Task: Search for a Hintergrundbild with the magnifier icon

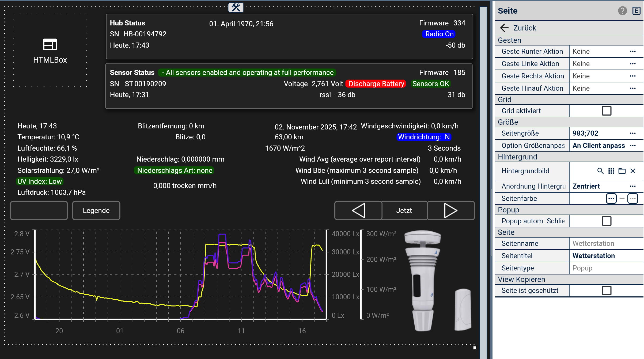Action: [600, 171]
